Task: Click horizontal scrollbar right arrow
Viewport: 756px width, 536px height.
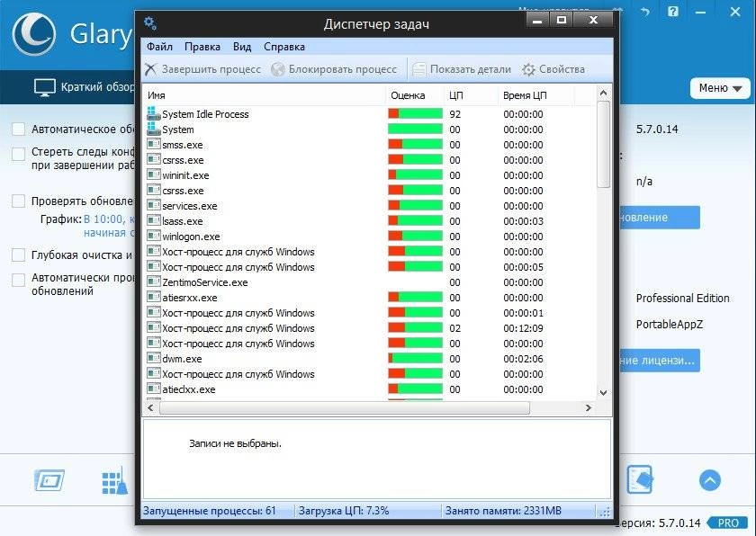Action: coord(589,408)
